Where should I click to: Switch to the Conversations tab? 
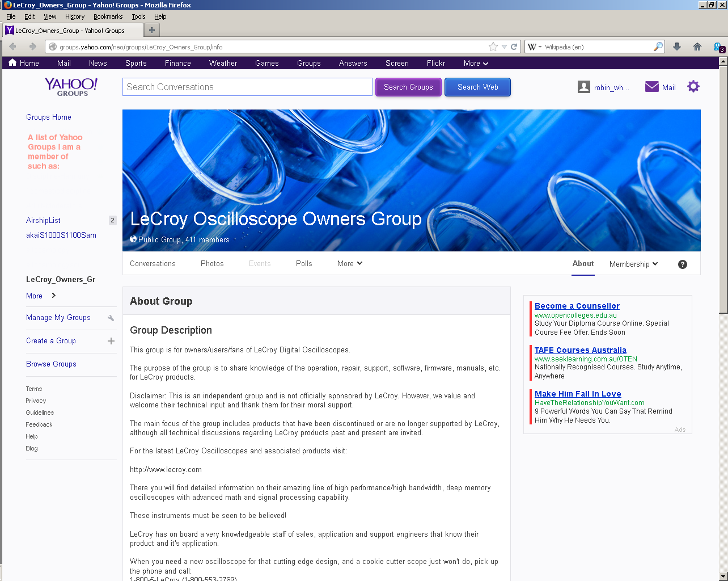(x=153, y=264)
